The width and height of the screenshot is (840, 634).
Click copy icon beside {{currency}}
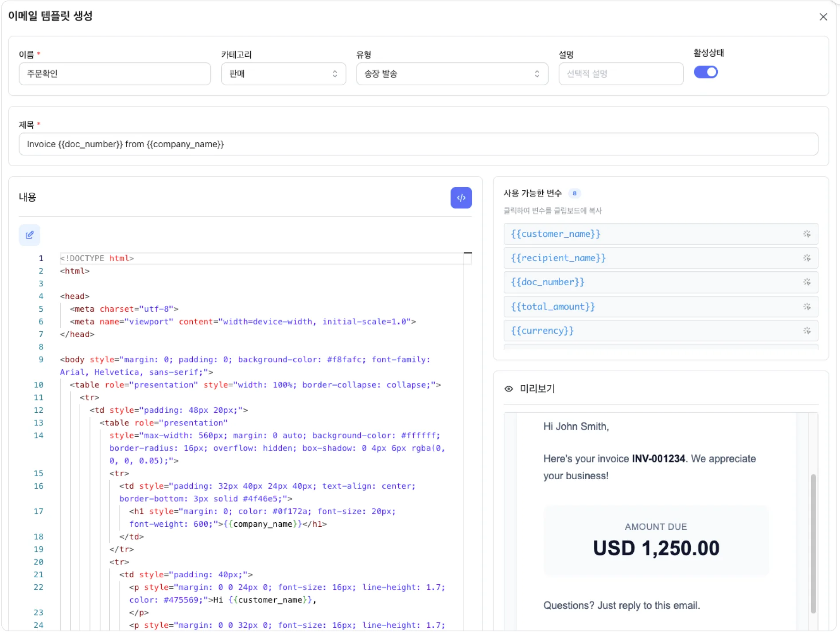(x=806, y=331)
